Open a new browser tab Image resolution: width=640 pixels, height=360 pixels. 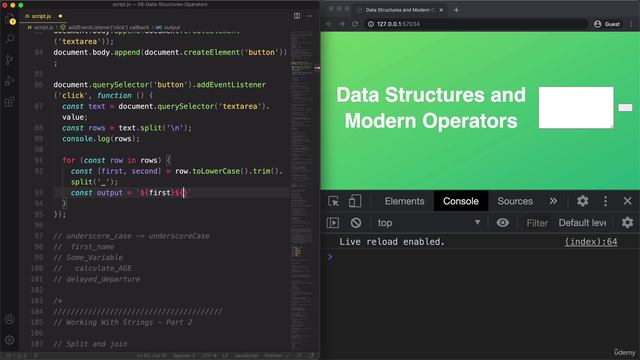pyautogui.click(x=456, y=10)
